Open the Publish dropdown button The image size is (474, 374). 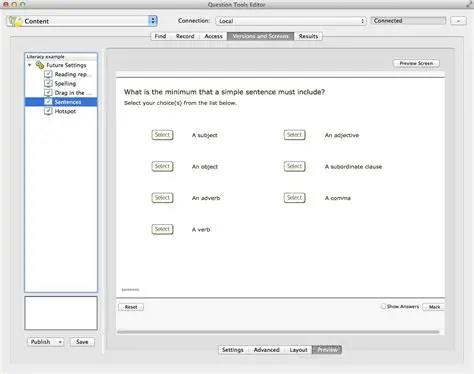tap(46, 342)
